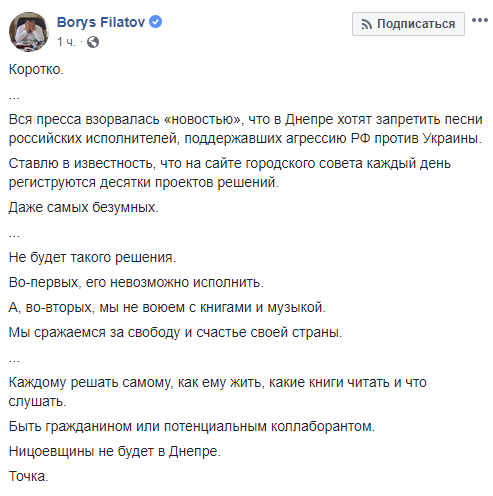
Task: Click the line 'Ницоевщины не будет в Днепре.'
Action: point(115,451)
